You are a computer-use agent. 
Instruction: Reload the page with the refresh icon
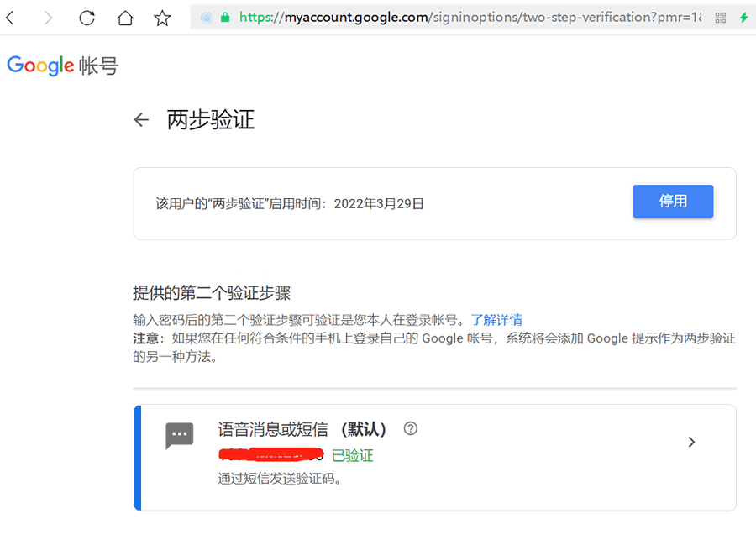tap(87, 18)
